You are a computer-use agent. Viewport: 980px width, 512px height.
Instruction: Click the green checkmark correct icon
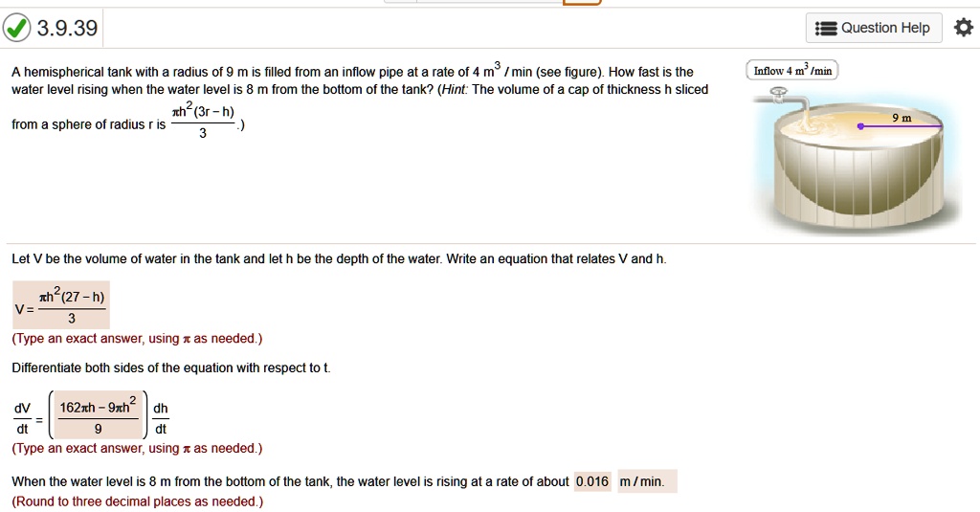(x=16, y=29)
